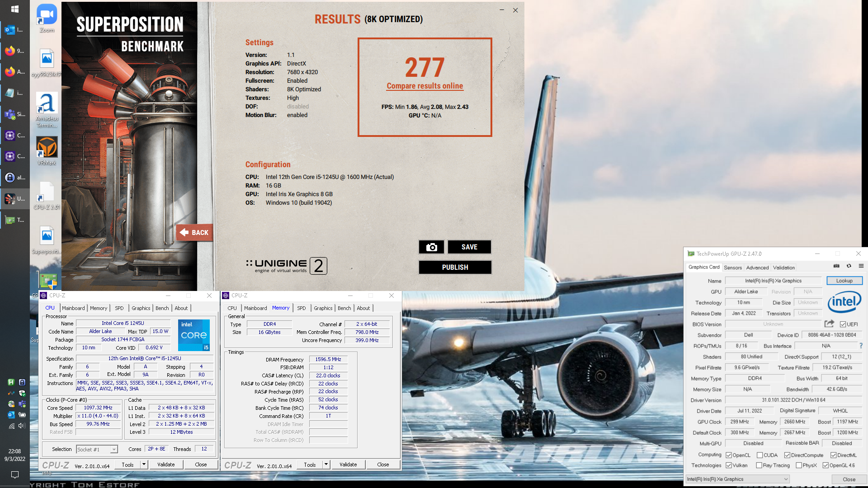Toggle the DirectCompute checkbox
868x488 pixels.
pos(788,455)
